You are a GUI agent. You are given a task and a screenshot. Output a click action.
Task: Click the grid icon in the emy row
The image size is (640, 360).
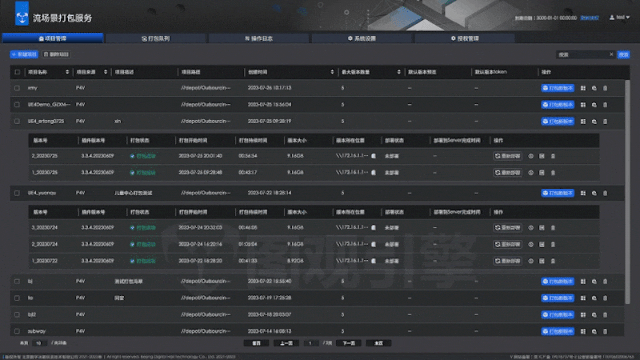coord(583,88)
